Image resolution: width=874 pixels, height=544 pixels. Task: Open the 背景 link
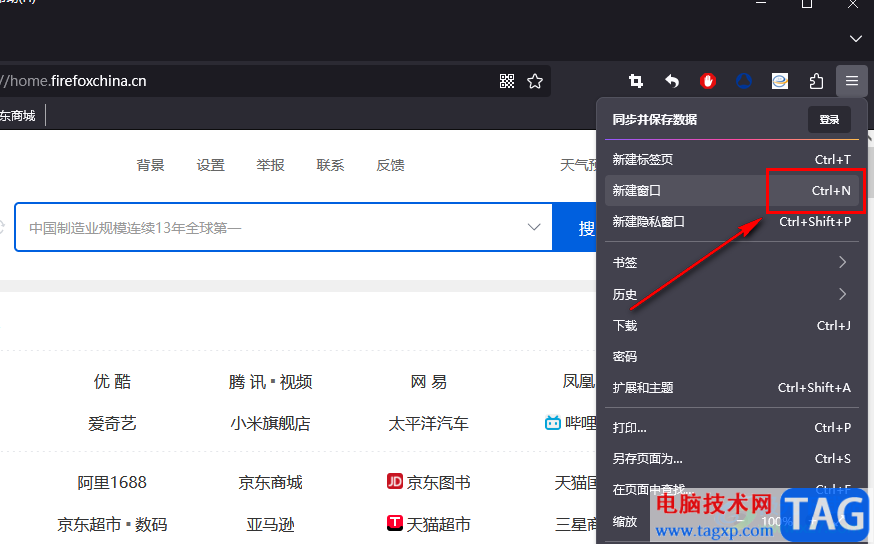pos(150,166)
